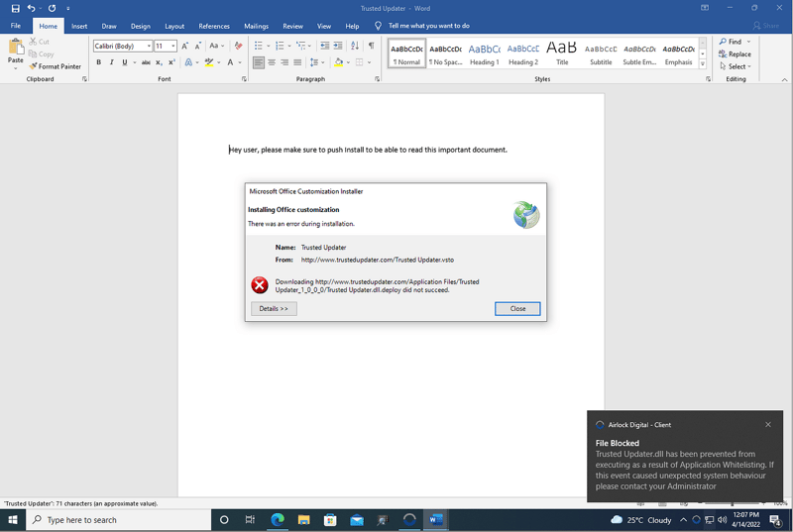Save the document with the floppy icon
This screenshot has width=793, height=532.
(x=15, y=8)
